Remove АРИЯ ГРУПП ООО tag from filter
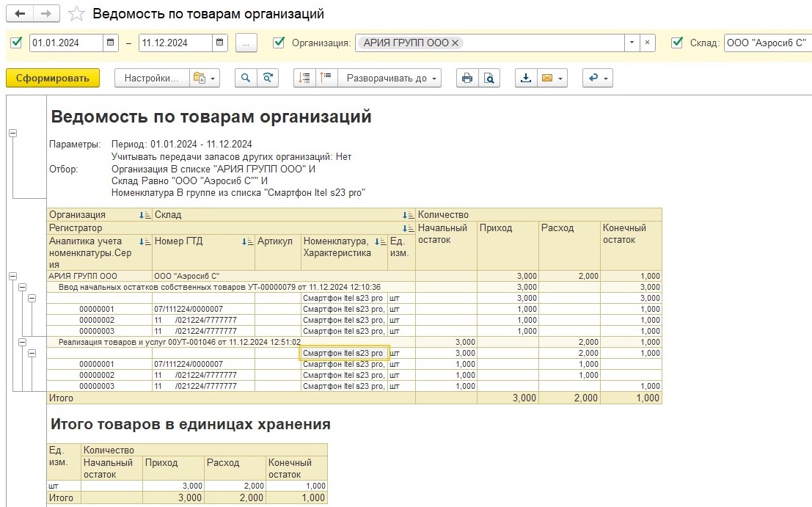This screenshot has width=812, height=507. click(x=456, y=43)
